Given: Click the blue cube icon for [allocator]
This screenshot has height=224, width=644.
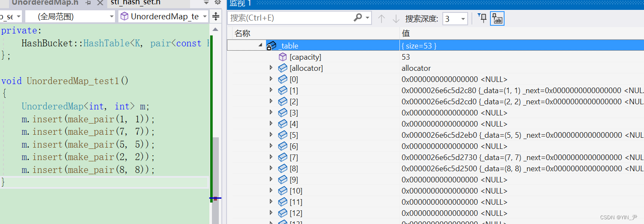Looking at the screenshot, I should [282, 68].
